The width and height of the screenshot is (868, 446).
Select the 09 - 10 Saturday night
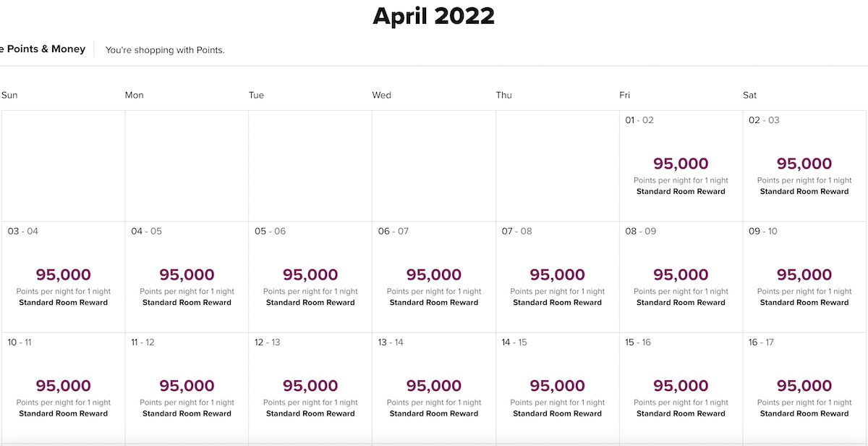point(804,277)
